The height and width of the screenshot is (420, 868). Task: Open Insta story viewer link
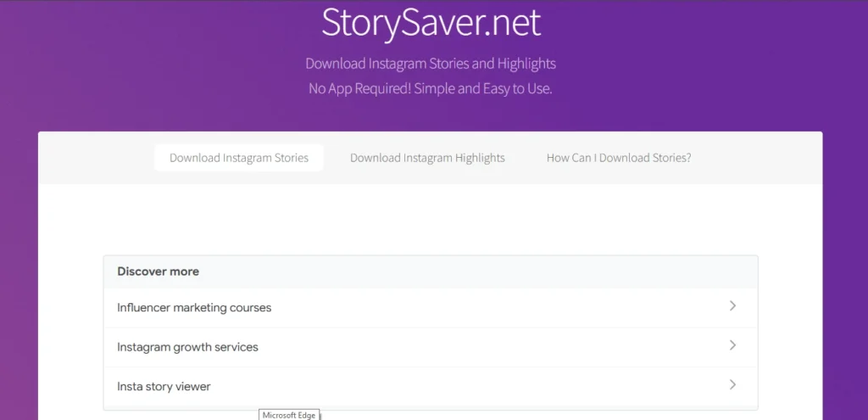(x=430, y=386)
